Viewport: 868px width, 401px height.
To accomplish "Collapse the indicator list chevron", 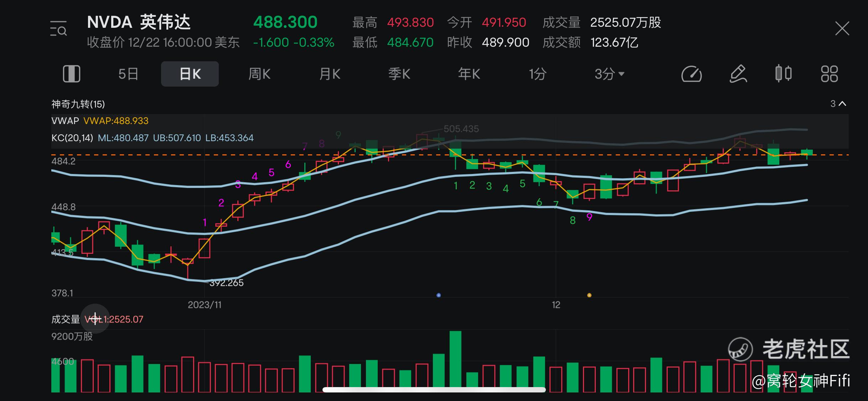I will point(842,104).
